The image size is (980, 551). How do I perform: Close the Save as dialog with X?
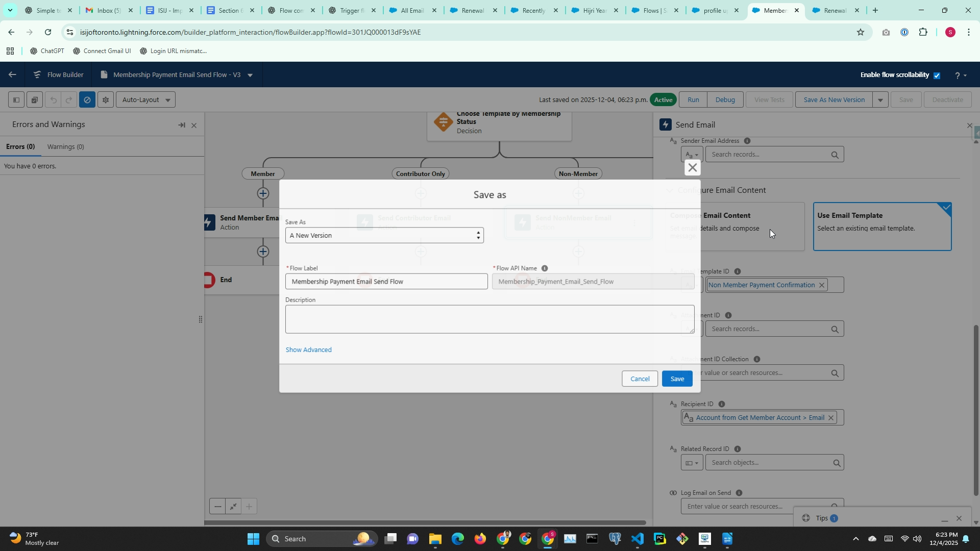[692, 167]
